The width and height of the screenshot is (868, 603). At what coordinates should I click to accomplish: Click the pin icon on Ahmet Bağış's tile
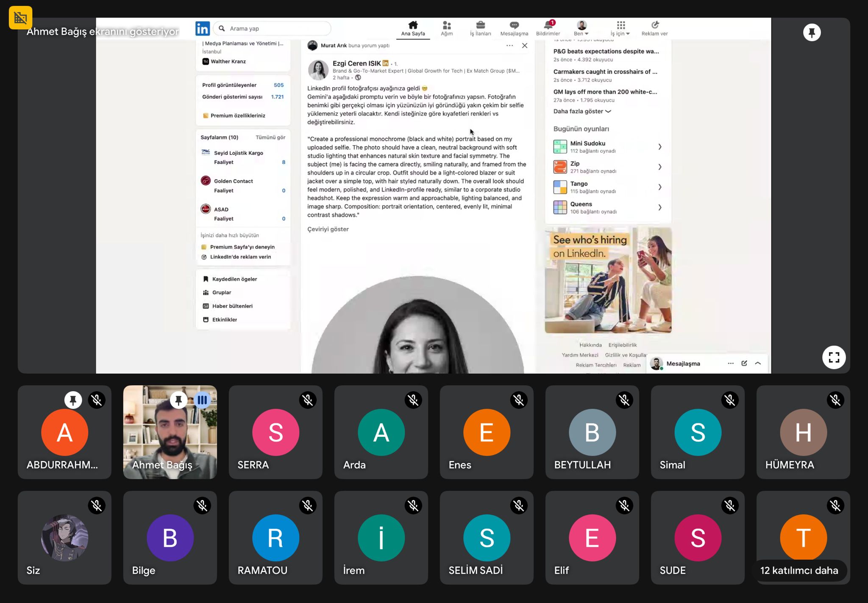178,400
